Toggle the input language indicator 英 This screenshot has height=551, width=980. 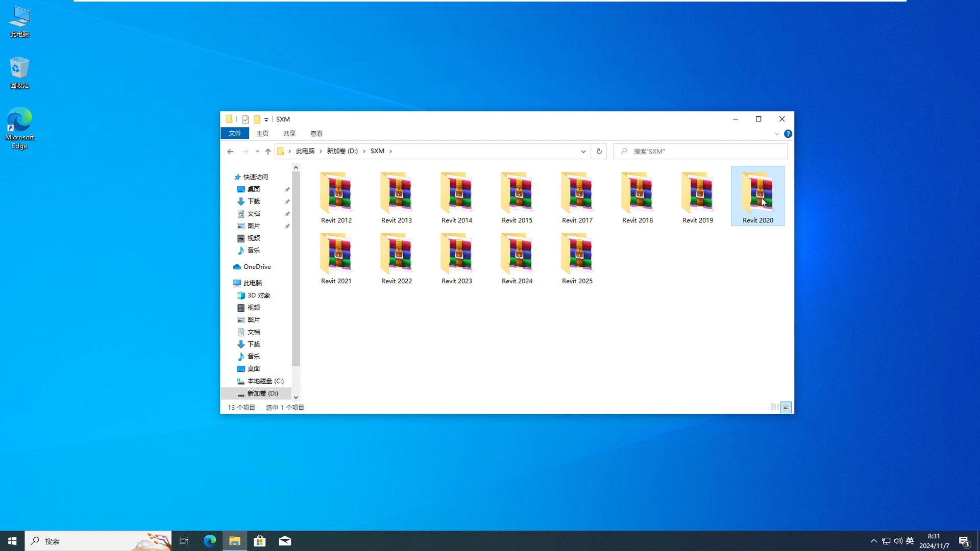click(910, 541)
